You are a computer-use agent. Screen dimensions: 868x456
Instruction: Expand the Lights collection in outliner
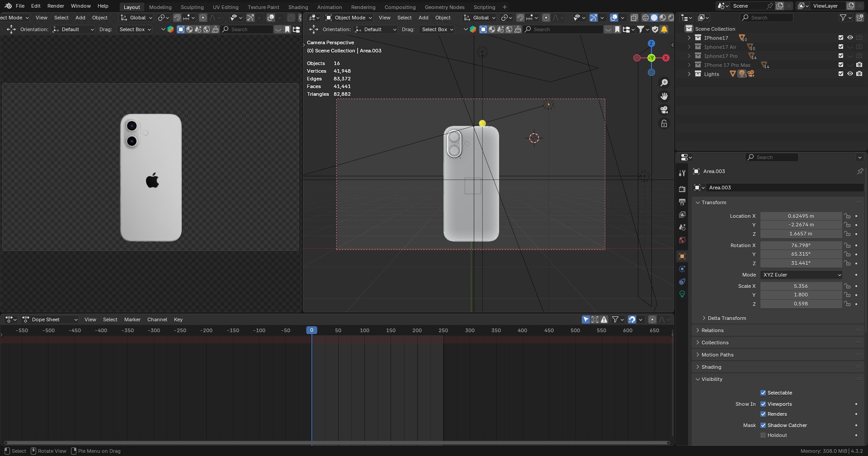(x=689, y=74)
